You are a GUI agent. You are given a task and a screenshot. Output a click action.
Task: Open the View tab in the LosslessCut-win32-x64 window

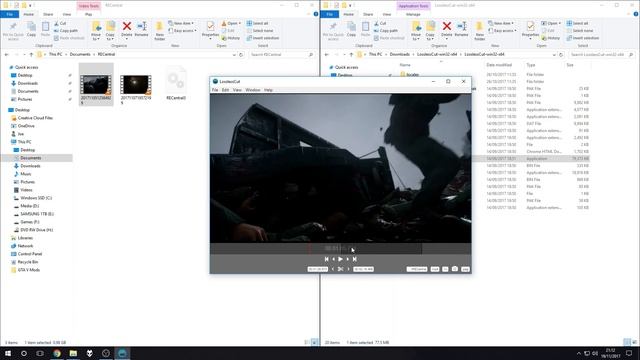[x=387, y=14]
